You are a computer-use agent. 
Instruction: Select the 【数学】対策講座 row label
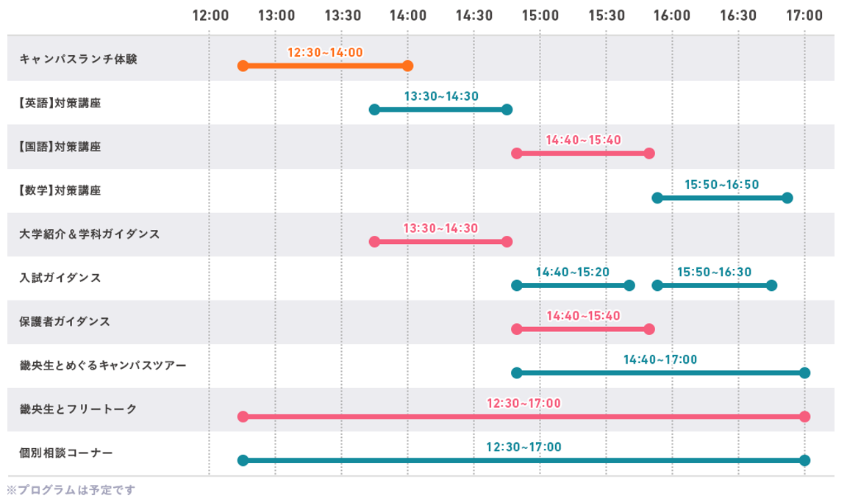[x=60, y=191]
